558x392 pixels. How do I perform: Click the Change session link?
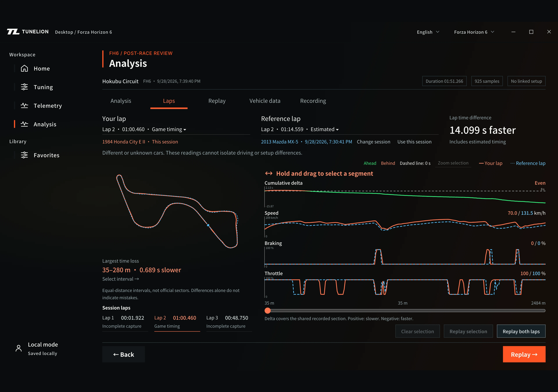coord(374,142)
